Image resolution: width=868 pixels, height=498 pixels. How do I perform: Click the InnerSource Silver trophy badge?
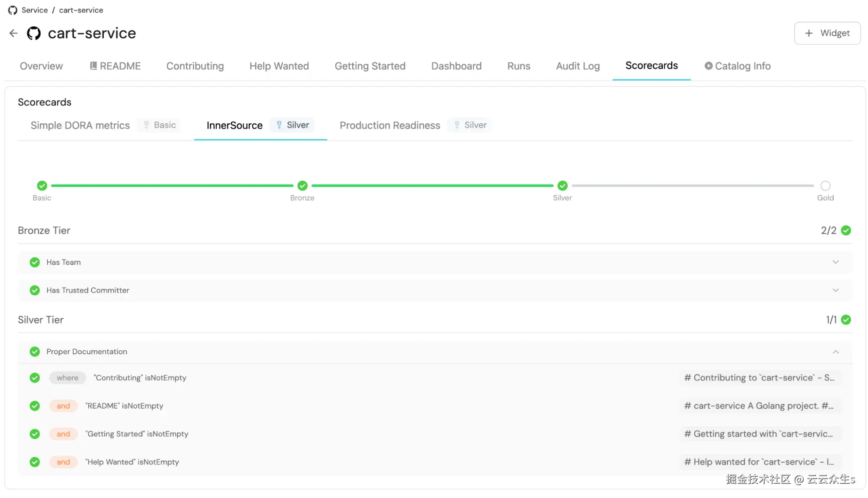[293, 125]
